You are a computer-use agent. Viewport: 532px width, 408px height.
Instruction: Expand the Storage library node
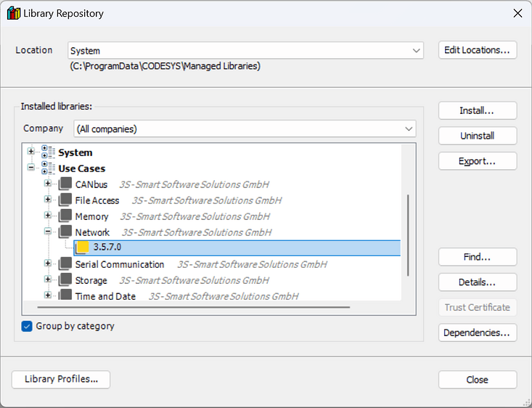(x=48, y=279)
